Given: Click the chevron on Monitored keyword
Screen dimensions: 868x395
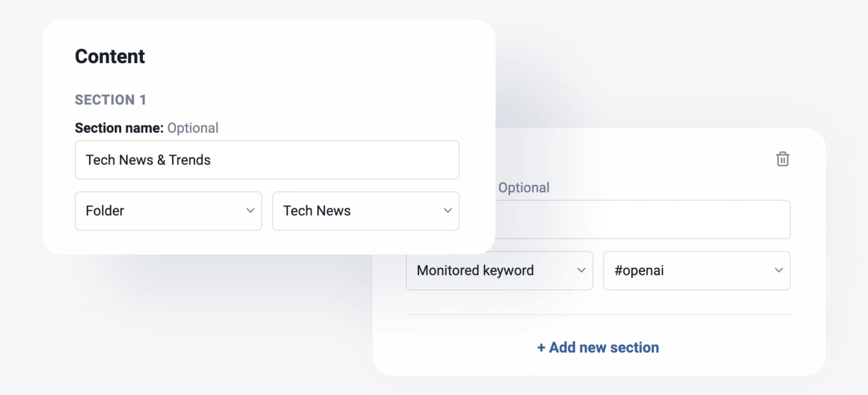Looking at the screenshot, I should 581,270.
